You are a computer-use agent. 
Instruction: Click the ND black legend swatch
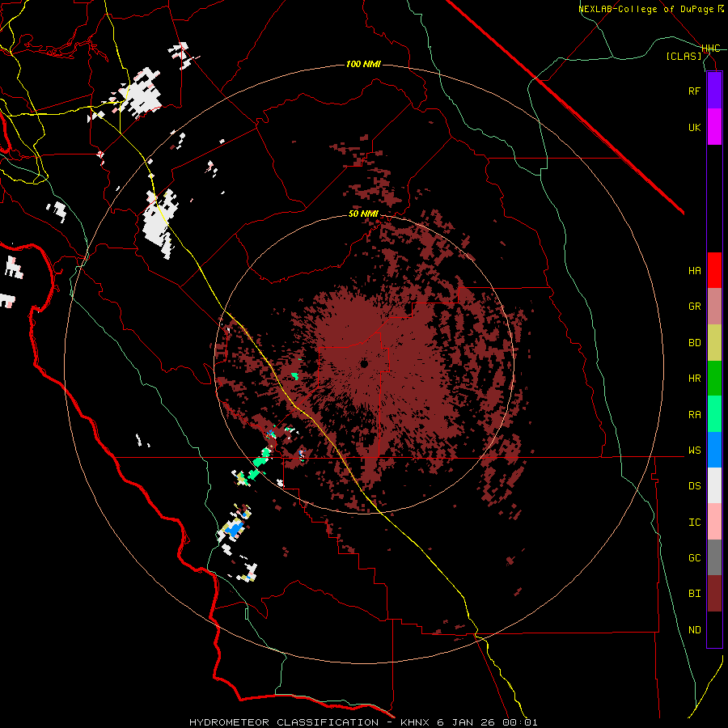[714, 629]
